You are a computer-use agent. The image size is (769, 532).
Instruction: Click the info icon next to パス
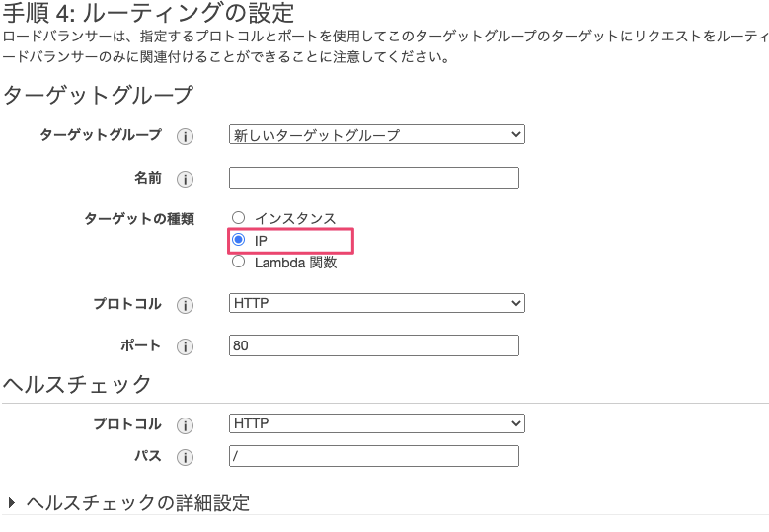pyautogui.click(x=184, y=458)
